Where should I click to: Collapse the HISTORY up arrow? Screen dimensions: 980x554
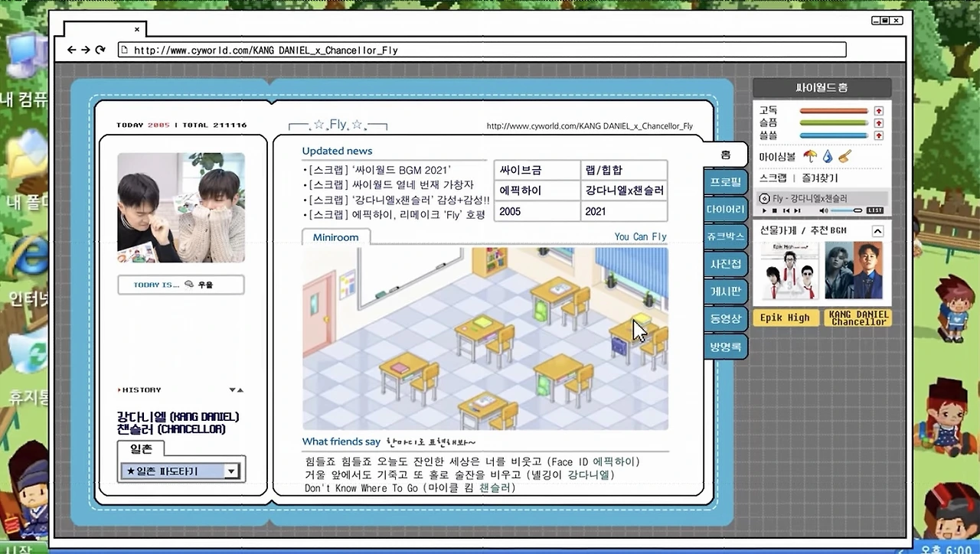pyautogui.click(x=240, y=390)
